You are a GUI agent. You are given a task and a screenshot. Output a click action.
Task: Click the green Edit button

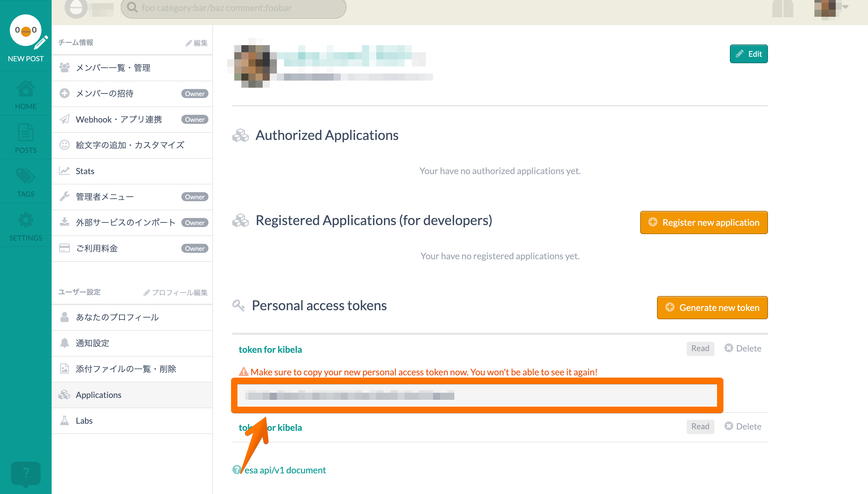(749, 54)
